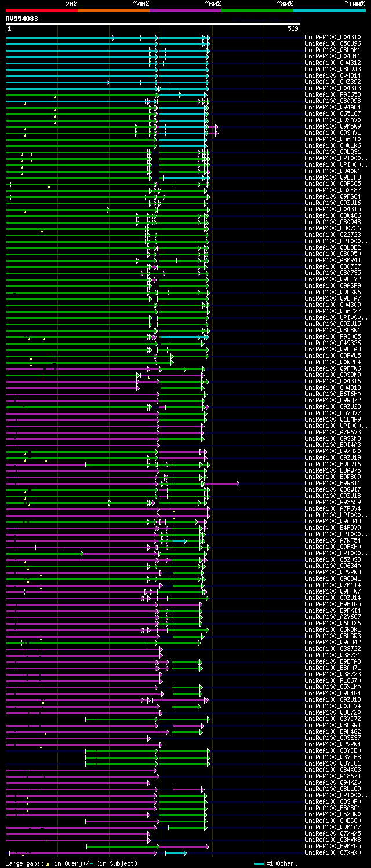The image size is (371, 868).
Task: Click the cyan =100char. scale bar
Action: coord(259,863)
